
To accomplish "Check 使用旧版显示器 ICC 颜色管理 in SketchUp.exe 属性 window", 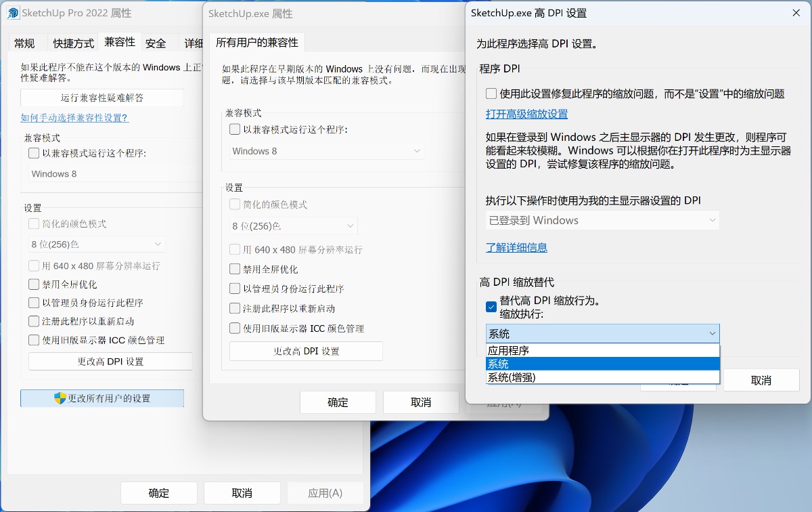I will pos(235,328).
